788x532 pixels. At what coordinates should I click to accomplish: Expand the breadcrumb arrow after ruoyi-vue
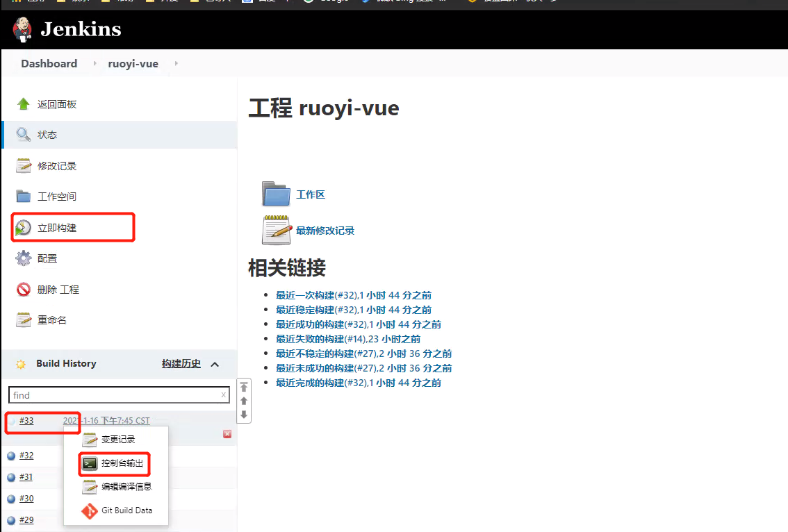coord(176,63)
